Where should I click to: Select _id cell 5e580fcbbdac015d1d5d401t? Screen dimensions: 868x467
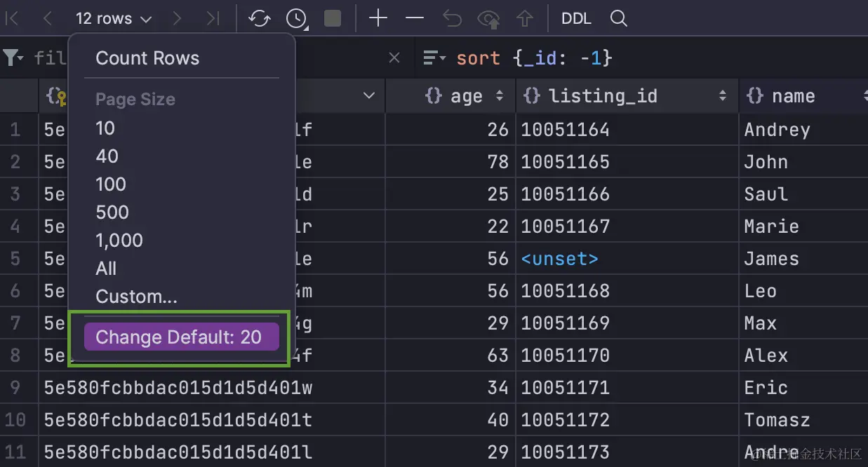(212, 420)
